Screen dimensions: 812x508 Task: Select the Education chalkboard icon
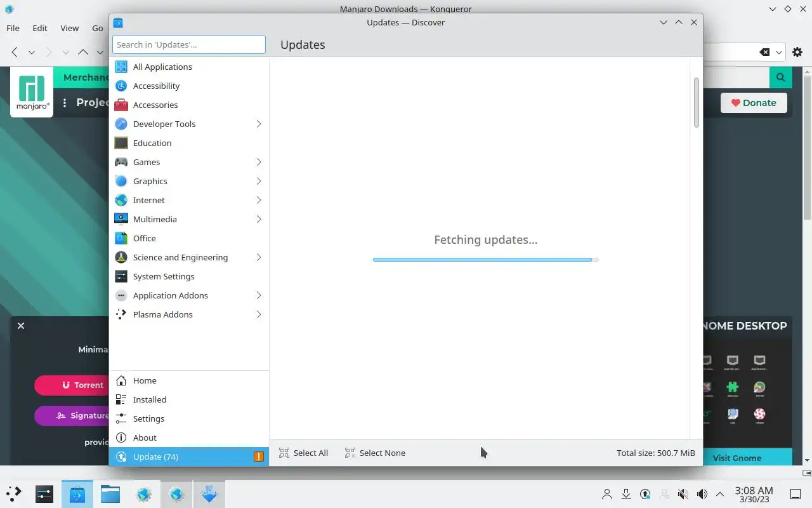tap(121, 143)
